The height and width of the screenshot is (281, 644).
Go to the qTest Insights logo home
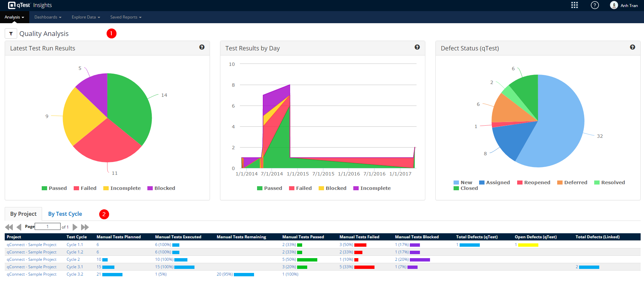(x=30, y=5)
